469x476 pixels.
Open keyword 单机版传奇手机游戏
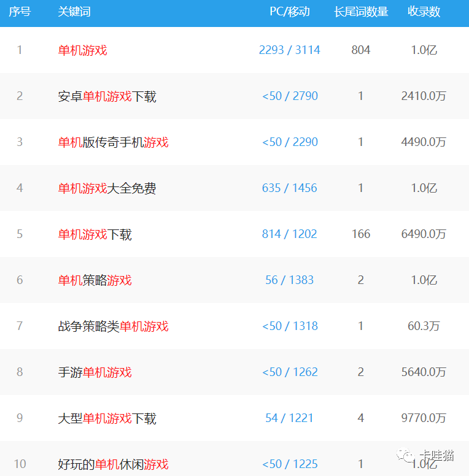pyautogui.click(x=113, y=142)
